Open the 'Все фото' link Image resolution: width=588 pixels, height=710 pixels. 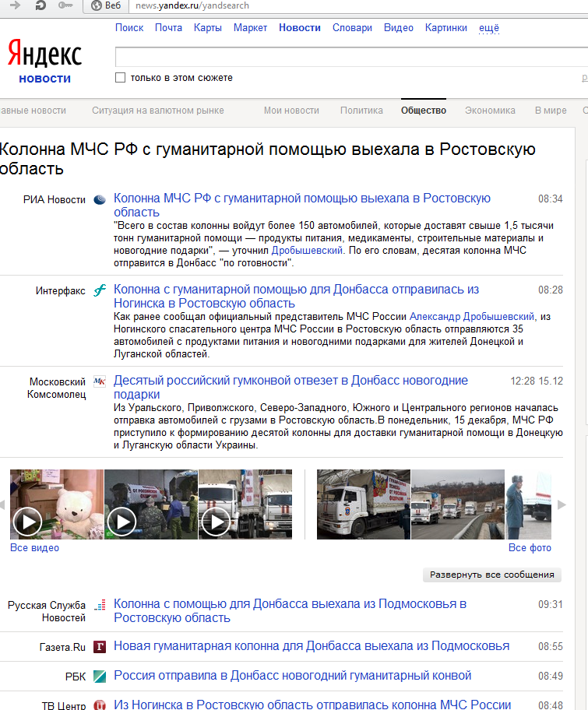(x=530, y=548)
